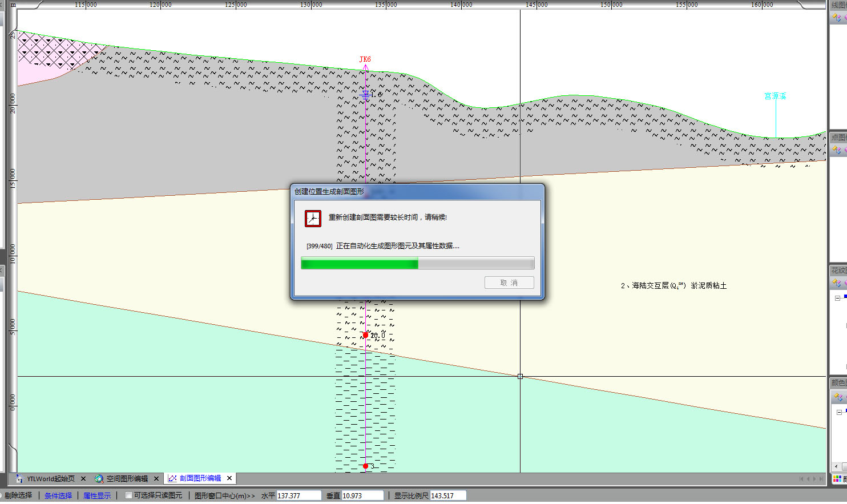Click the tool icon in the 点图 panel toolbar
This screenshot has width=847, height=504.
837,150
